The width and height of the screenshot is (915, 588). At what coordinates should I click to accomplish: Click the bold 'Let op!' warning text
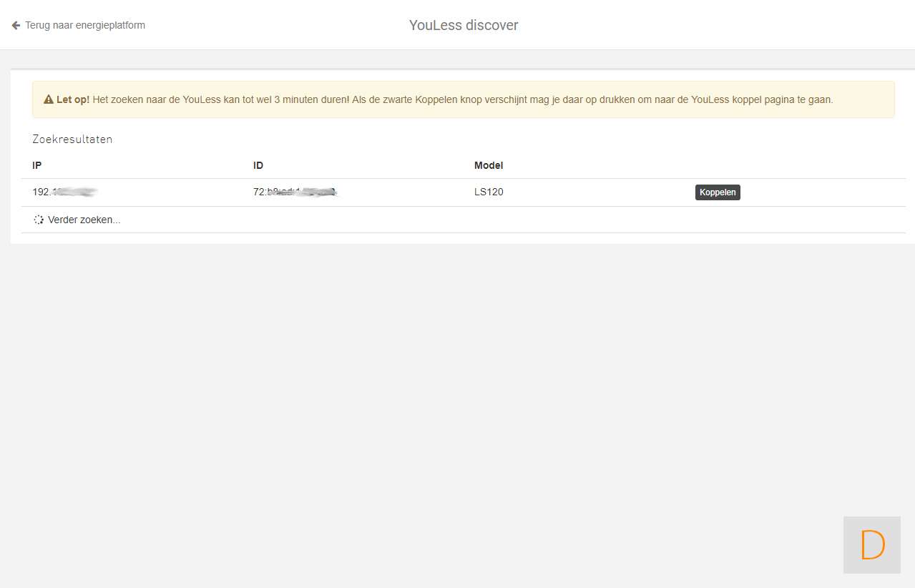click(73, 99)
